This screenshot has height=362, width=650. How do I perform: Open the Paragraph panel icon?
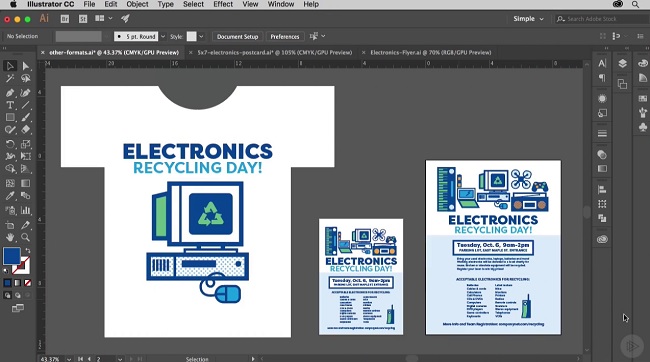tap(602, 78)
